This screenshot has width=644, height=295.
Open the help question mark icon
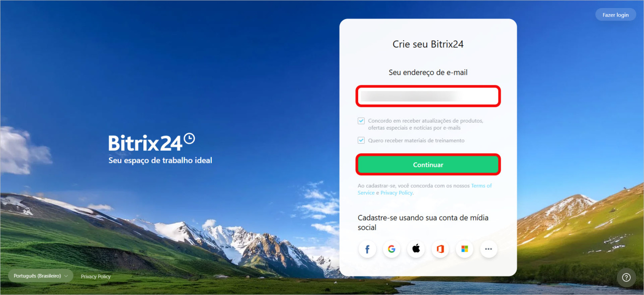[626, 277]
